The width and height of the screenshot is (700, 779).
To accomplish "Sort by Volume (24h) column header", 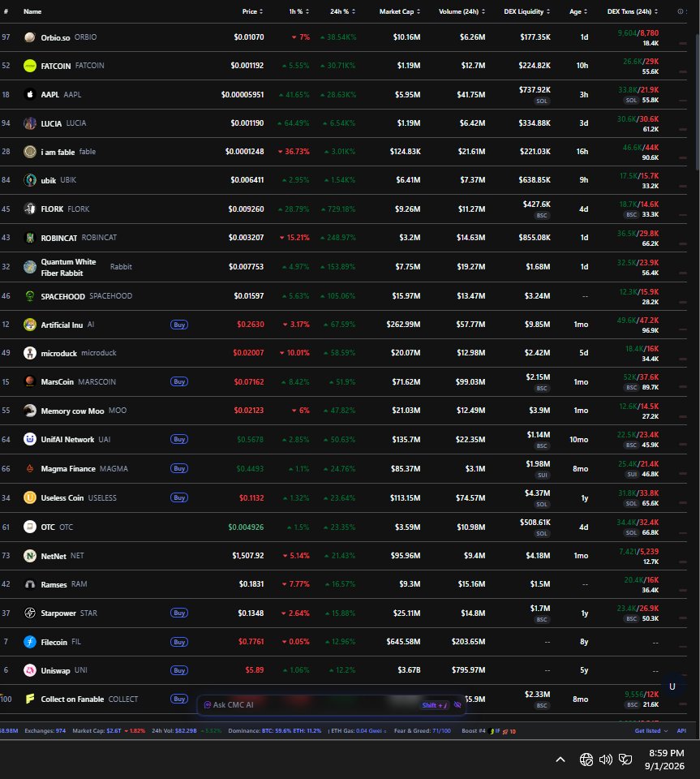I will click(462, 11).
